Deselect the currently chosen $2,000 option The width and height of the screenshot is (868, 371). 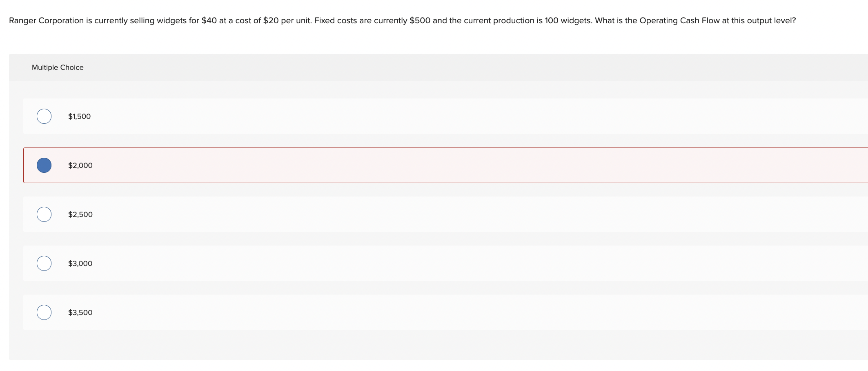44,165
